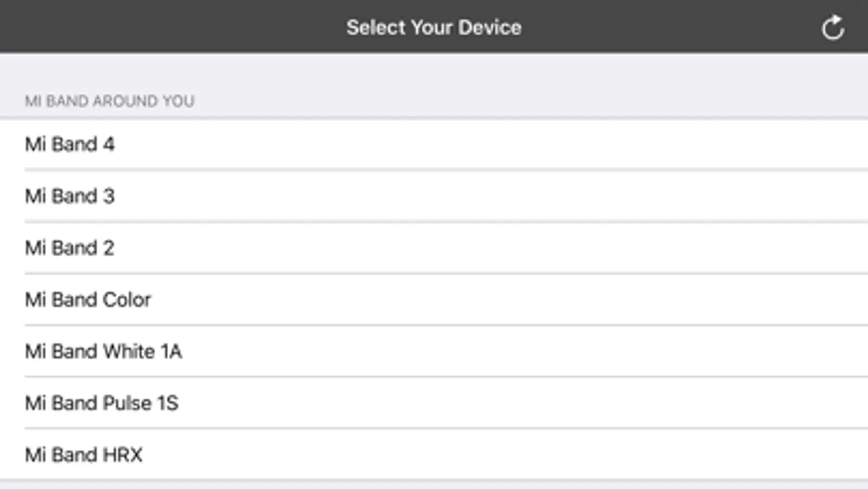Click the dark header bar title text
This screenshot has height=489, width=868.
click(434, 27)
